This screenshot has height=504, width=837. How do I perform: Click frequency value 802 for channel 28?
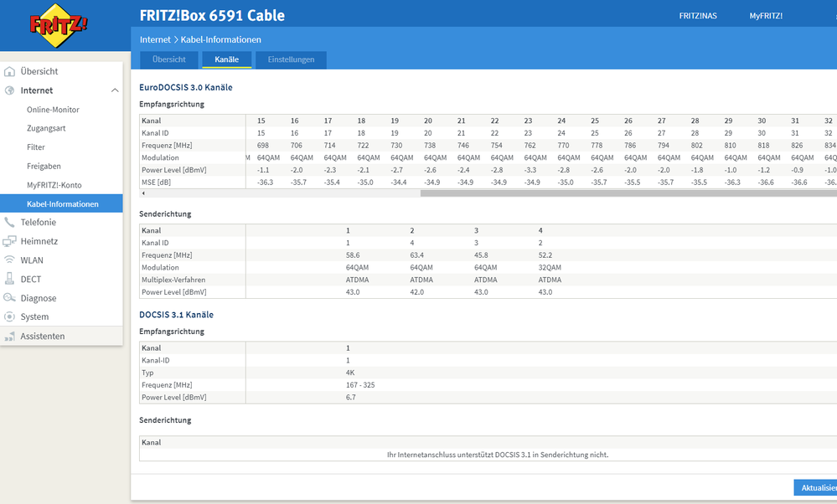[696, 146]
